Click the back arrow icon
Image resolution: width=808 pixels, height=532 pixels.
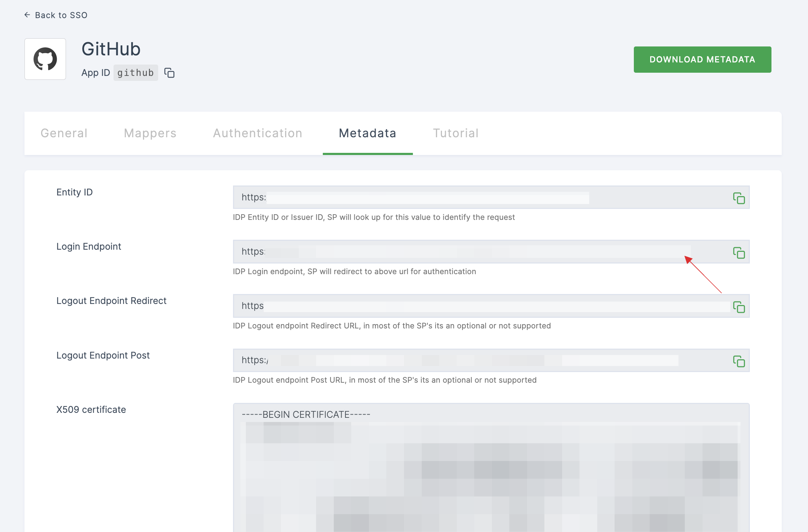tap(27, 15)
